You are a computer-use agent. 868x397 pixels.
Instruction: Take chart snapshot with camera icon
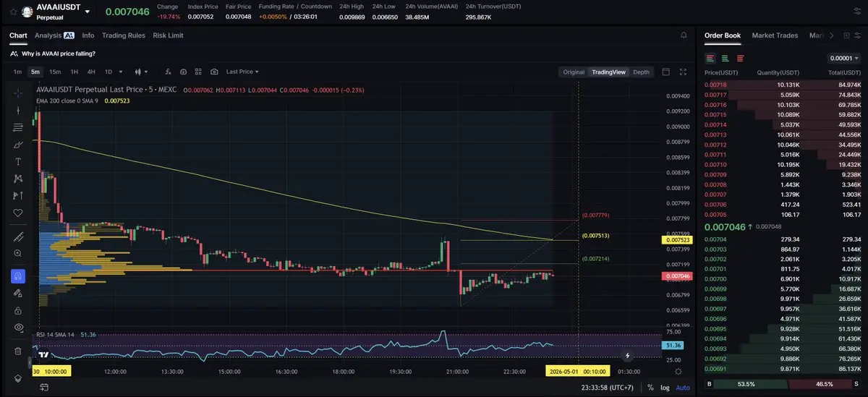214,72
